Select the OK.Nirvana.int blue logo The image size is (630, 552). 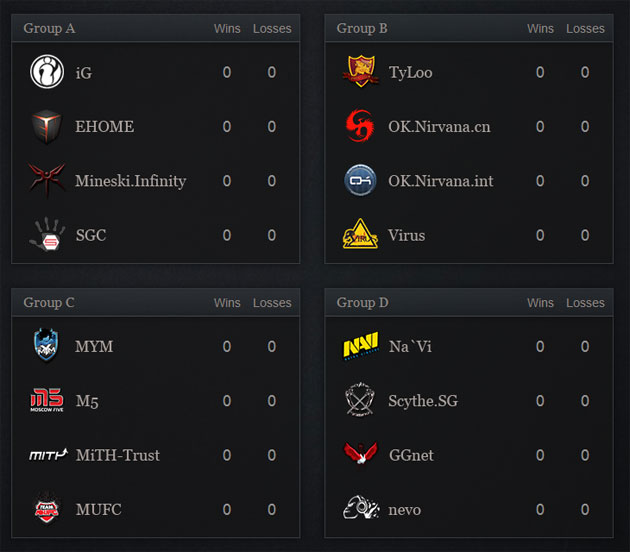pyautogui.click(x=360, y=181)
